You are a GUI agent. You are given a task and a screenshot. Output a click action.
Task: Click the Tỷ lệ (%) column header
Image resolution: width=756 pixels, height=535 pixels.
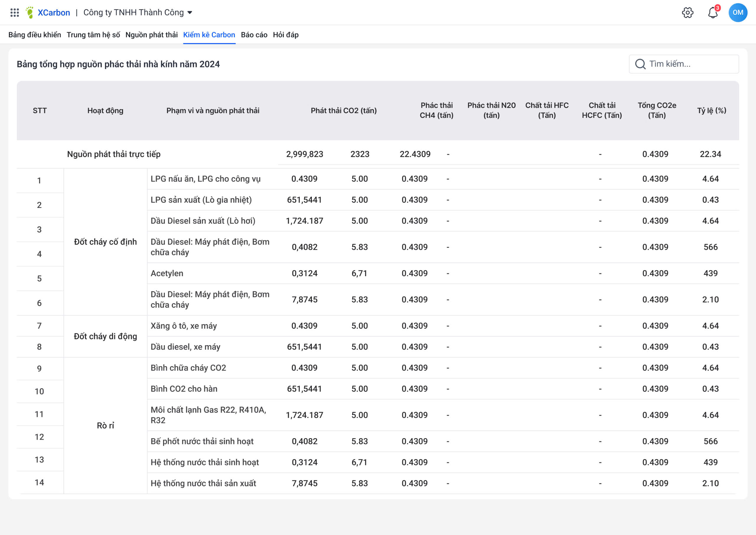click(711, 110)
